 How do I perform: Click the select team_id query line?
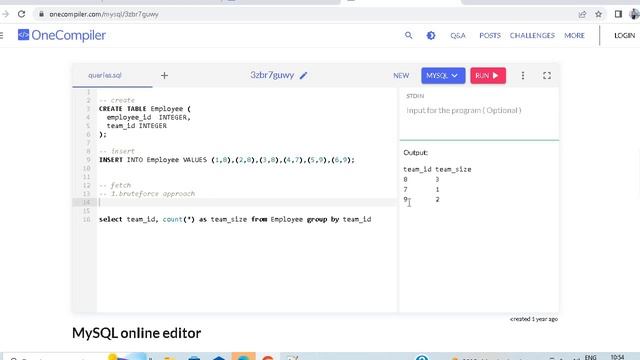235,219
